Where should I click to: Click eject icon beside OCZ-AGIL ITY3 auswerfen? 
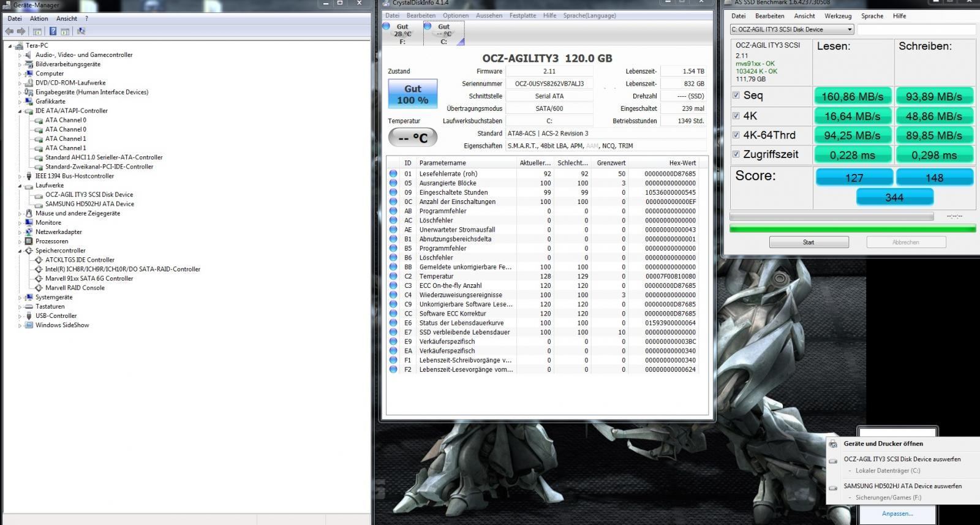click(833, 460)
